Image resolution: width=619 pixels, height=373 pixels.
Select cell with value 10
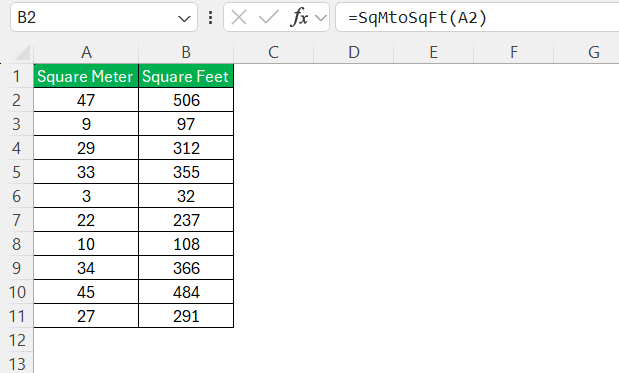click(86, 244)
